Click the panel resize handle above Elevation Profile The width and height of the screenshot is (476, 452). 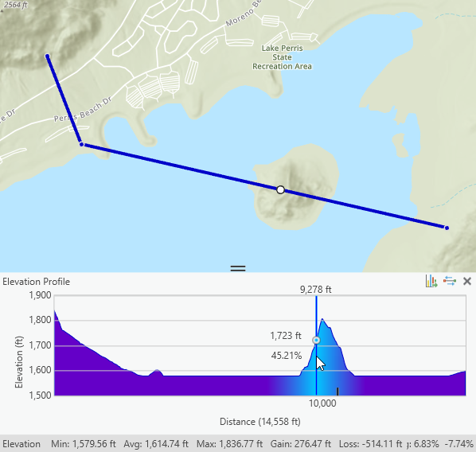[x=238, y=268]
